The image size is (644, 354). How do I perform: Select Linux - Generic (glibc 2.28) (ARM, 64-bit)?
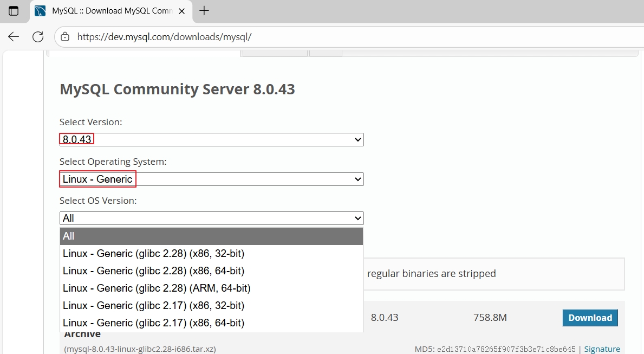coord(212,288)
